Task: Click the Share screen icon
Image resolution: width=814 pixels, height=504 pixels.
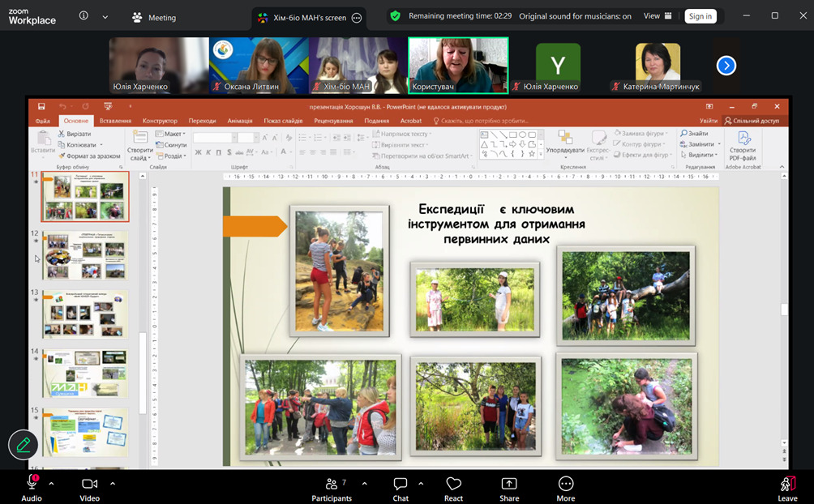Action: (509, 488)
